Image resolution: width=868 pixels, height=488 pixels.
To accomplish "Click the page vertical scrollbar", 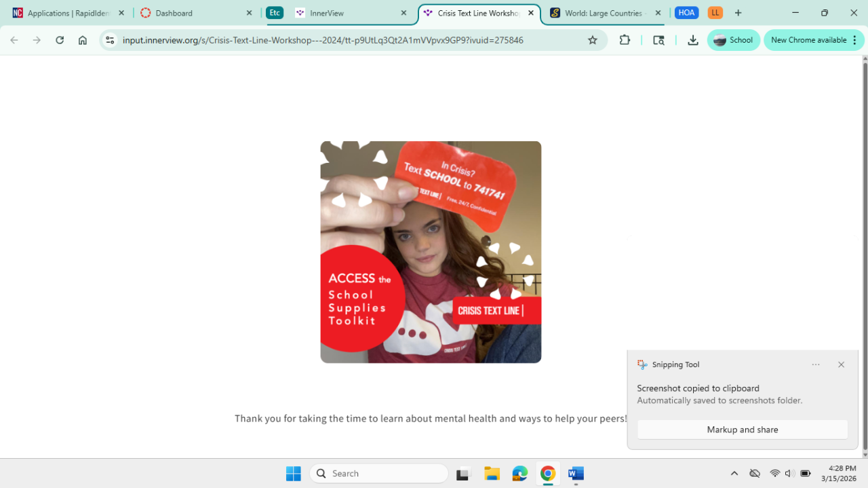I will point(865,255).
